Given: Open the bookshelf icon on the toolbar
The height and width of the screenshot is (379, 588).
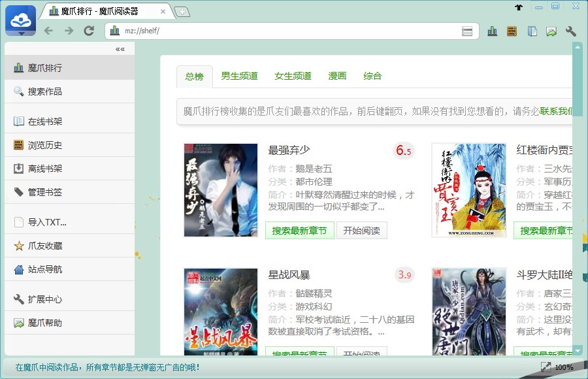Looking at the screenshot, I should [511, 31].
